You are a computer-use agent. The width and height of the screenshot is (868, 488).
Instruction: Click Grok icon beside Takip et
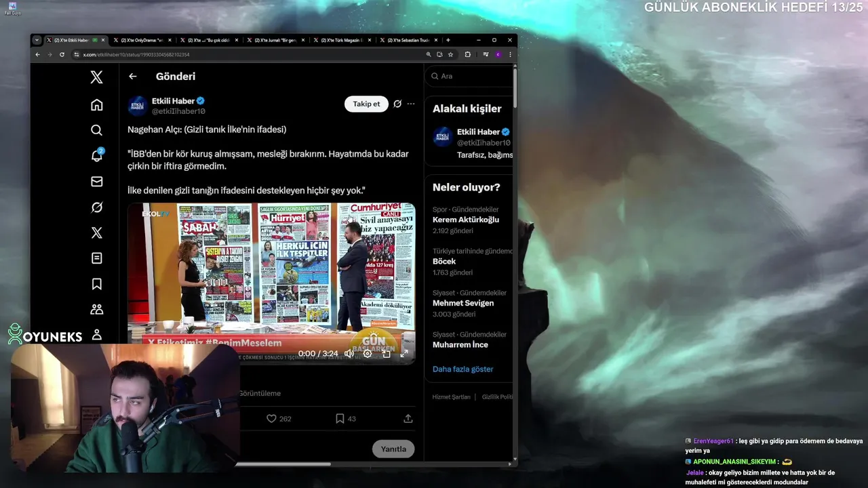click(397, 104)
